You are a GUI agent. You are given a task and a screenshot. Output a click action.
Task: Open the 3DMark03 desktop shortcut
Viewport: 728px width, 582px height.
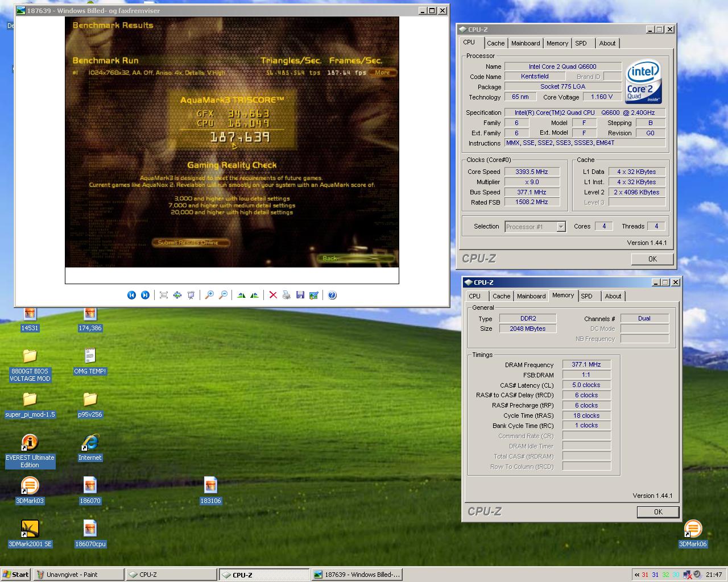(x=30, y=490)
